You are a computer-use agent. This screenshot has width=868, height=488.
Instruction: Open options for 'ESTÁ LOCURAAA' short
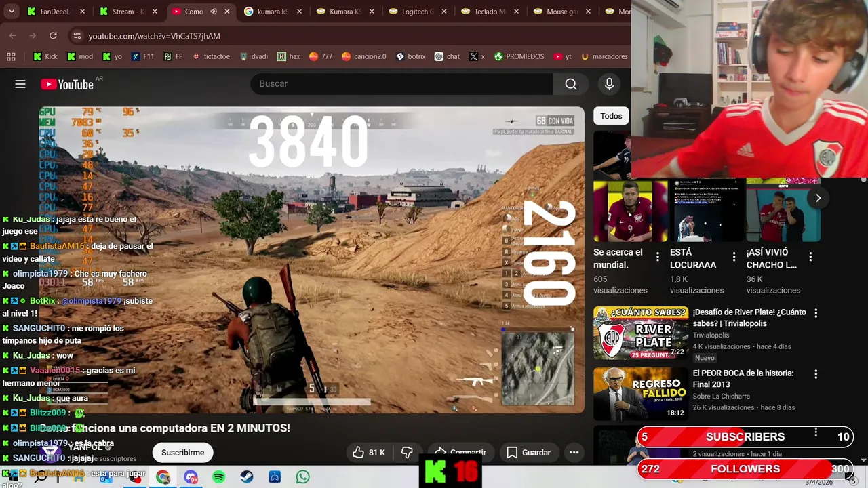734,257
